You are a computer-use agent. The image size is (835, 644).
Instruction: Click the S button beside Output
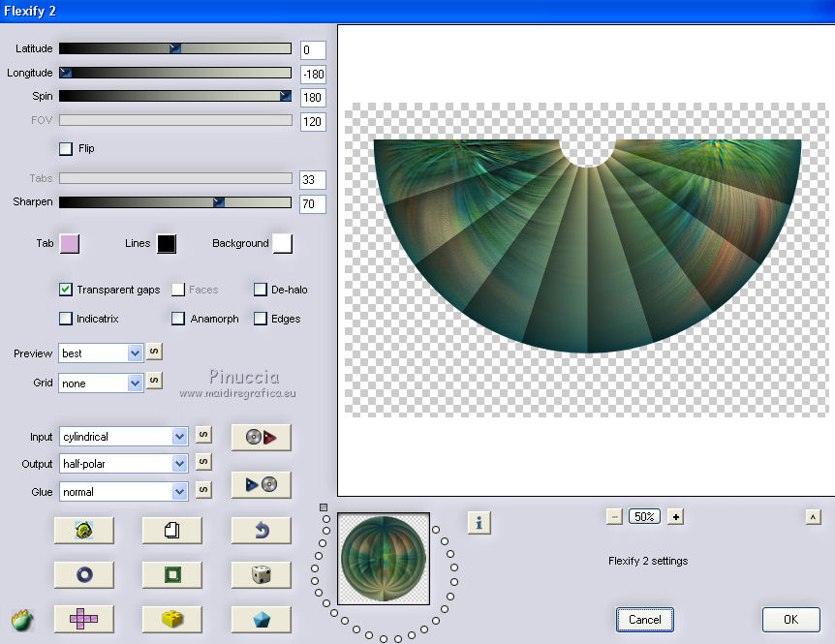pos(202,461)
